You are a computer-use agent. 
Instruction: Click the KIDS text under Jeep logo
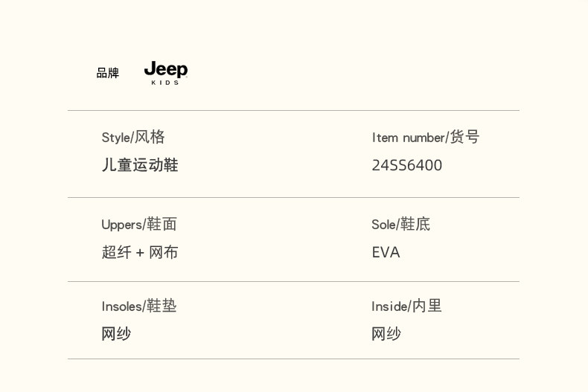(165, 83)
